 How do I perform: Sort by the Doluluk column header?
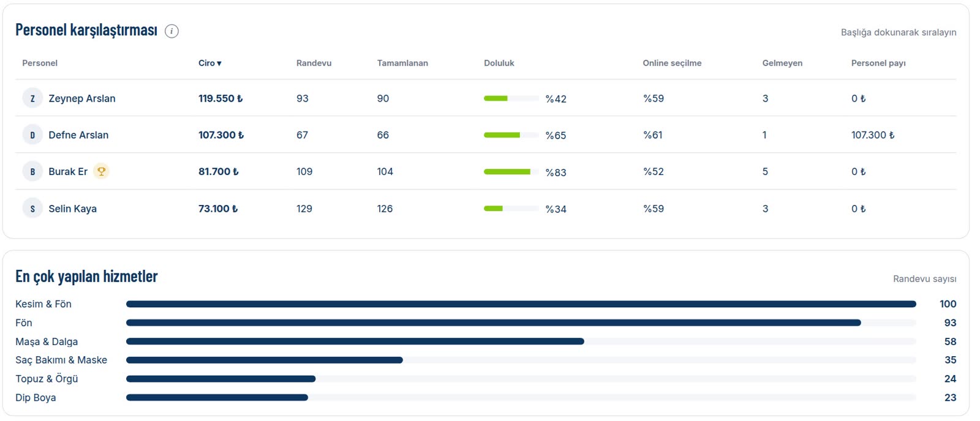pos(499,63)
